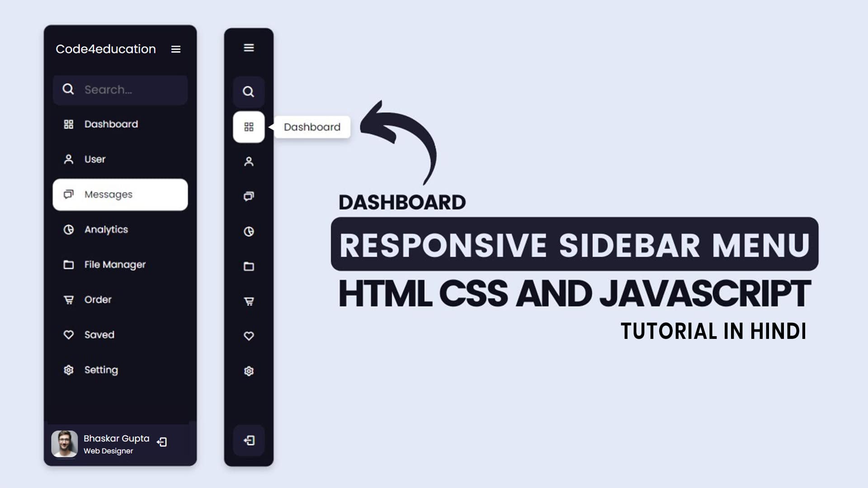The height and width of the screenshot is (488, 868).
Task: Select the Order cart icon
Action: tap(68, 299)
